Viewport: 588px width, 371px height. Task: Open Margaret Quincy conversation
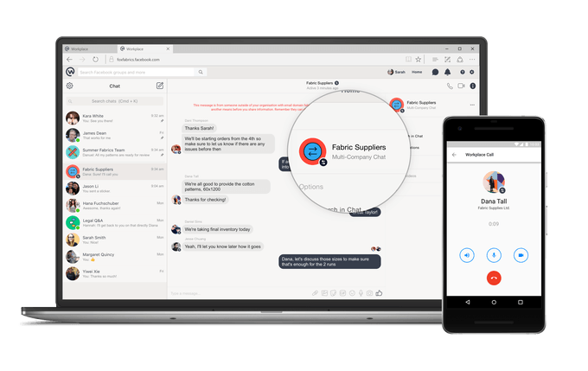[115, 257]
